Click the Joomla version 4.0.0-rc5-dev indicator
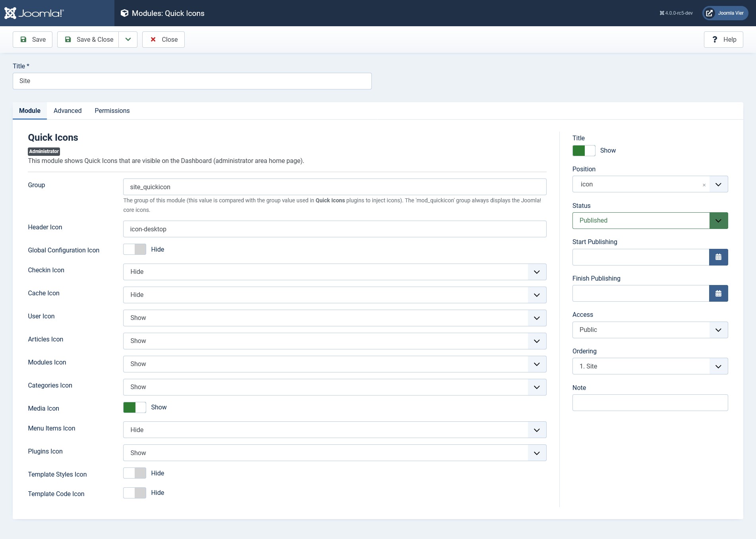The width and height of the screenshot is (756, 539). tap(676, 13)
